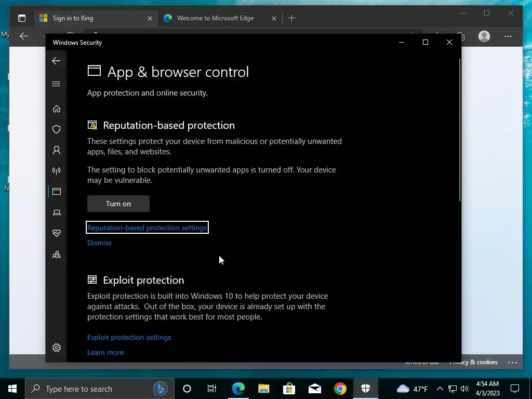Open Virus & threat protection shield
This screenshot has height=399, width=532.
[56, 129]
